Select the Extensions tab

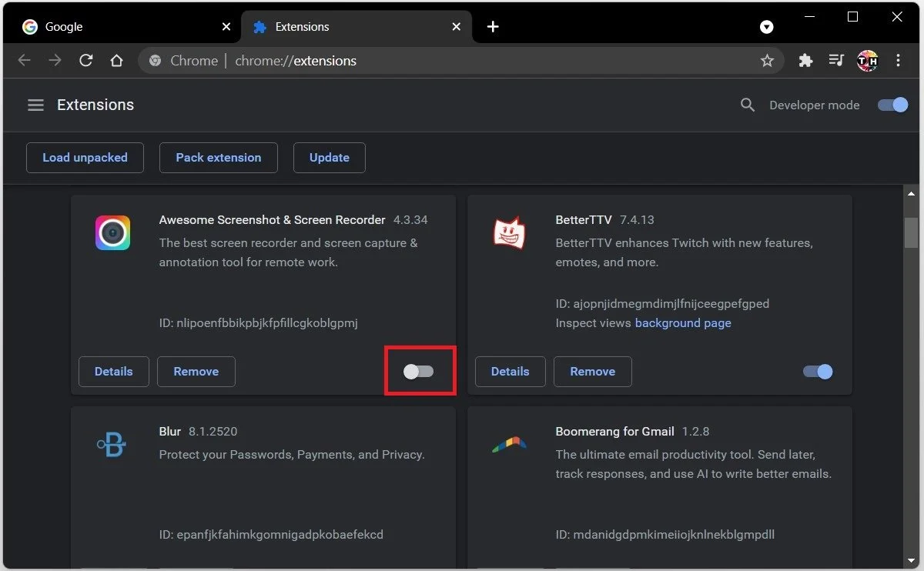[x=357, y=27]
